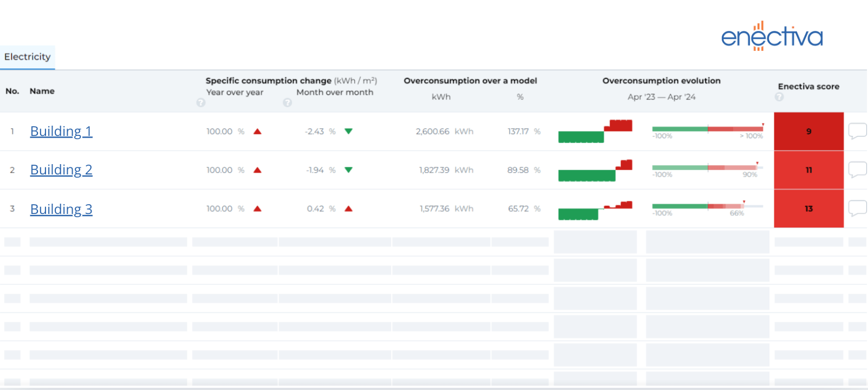
Task: Open the Enectiva score help icon
Action: coord(779,97)
